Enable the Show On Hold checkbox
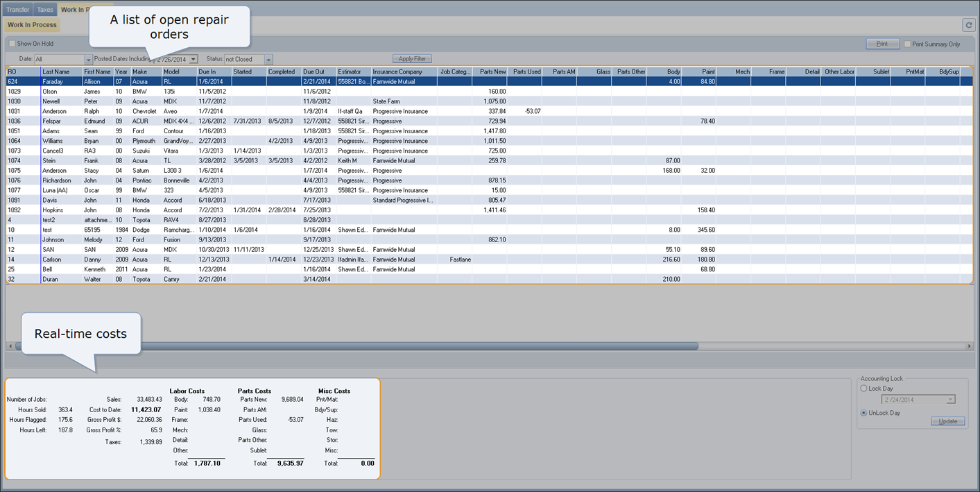 point(12,44)
